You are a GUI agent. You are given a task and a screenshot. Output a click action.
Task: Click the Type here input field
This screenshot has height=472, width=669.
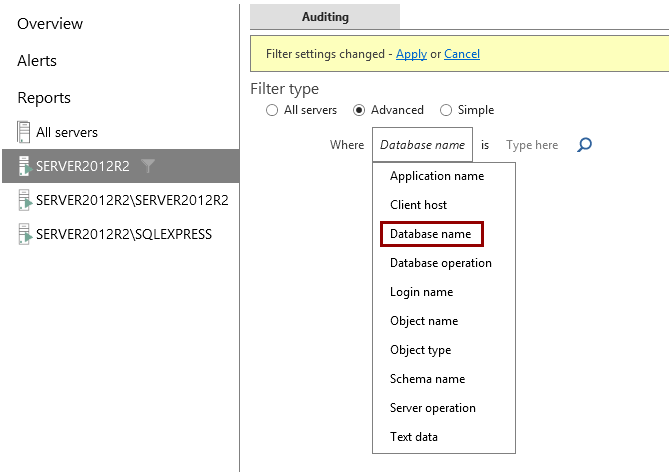532,145
